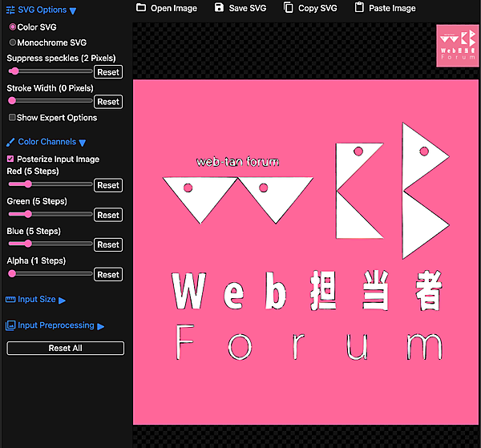Click the Input Preprocessing image icon
This screenshot has height=448, width=481.
(10, 326)
